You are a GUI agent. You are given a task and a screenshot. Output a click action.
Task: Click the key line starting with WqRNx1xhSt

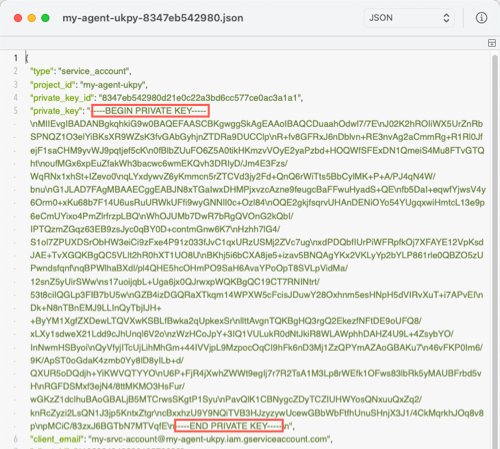pyautogui.click(x=233, y=176)
